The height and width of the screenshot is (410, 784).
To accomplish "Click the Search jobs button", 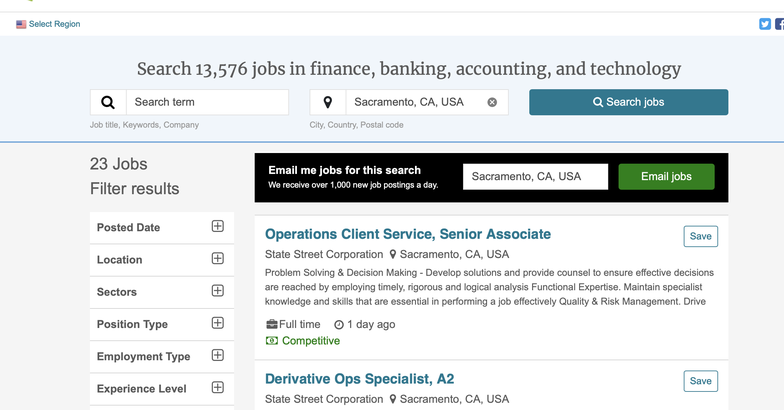I will [628, 102].
